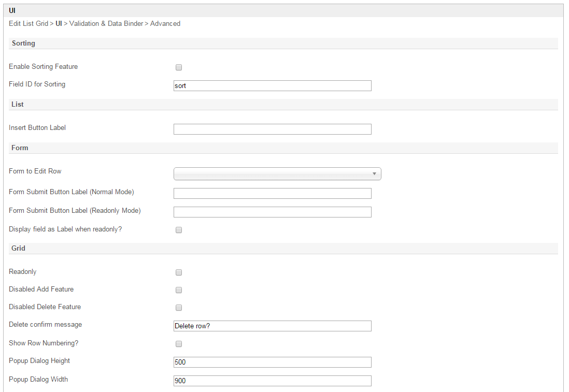
Task: Focus the Insert Button Label field
Action: (x=272, y=129)
